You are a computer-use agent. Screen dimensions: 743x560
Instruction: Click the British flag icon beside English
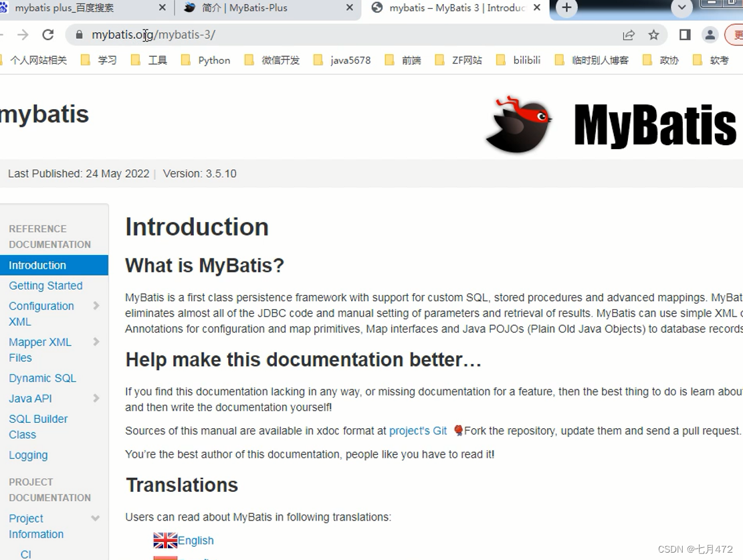click(165, 539)
